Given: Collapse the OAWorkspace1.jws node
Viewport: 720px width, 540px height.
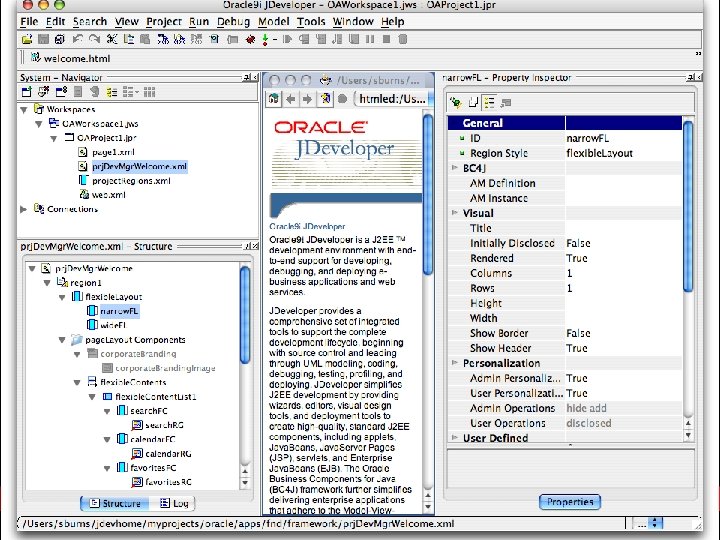Looking at the screenshot, I should [39, 124].
